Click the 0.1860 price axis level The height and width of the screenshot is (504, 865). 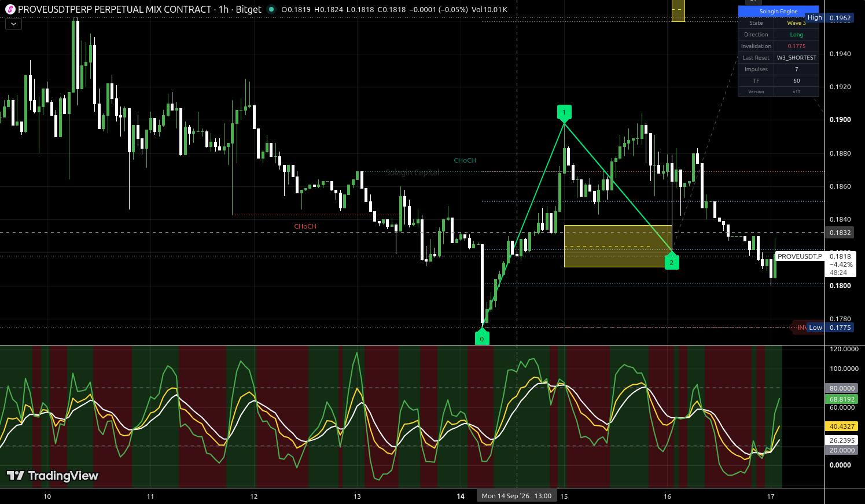click(x=840, y=186)
